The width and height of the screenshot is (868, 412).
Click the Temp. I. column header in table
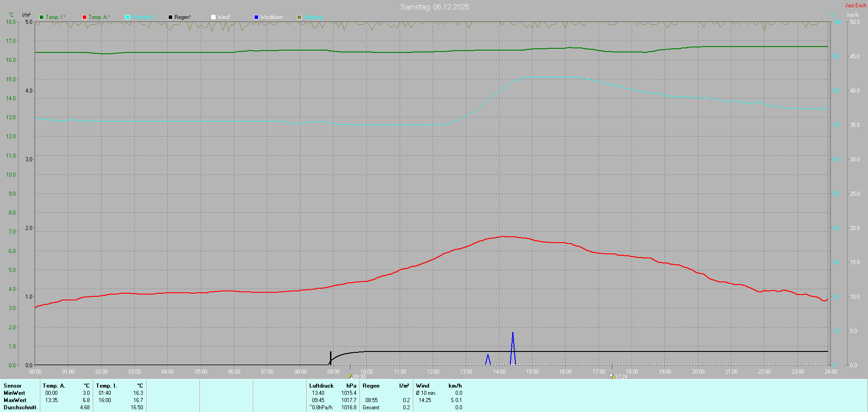point(106,386)
